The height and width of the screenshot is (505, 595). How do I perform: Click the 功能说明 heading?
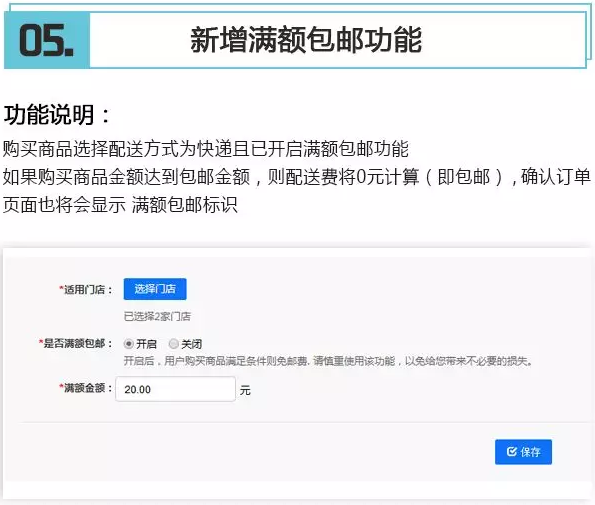57,115
